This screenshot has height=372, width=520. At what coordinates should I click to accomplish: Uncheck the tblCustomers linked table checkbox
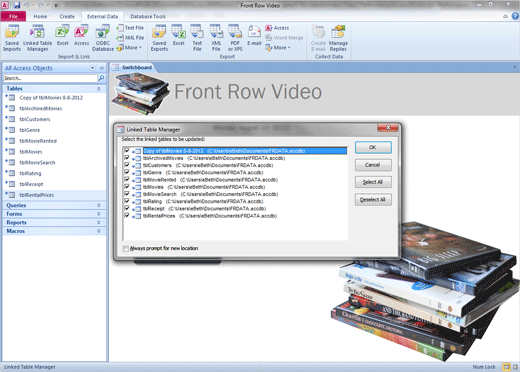(127, 165)
